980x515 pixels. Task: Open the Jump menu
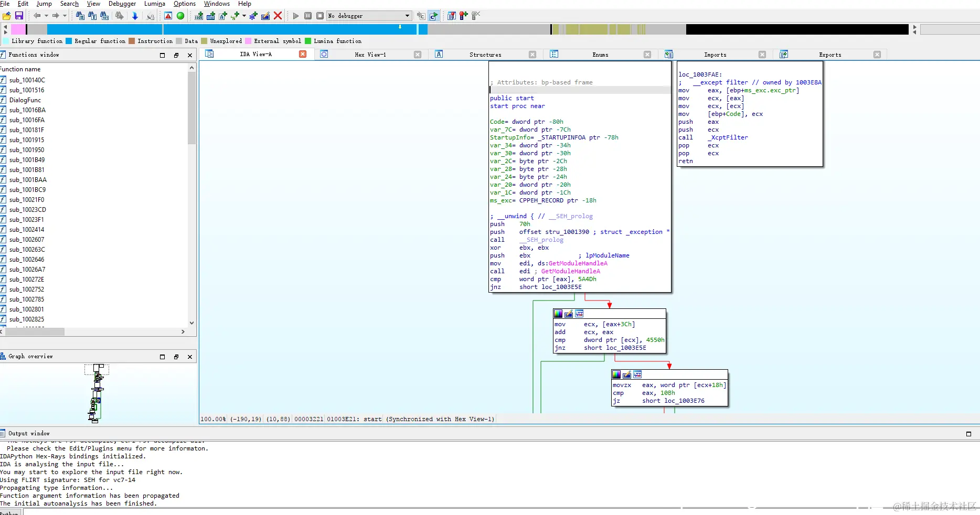coord(44,4)
